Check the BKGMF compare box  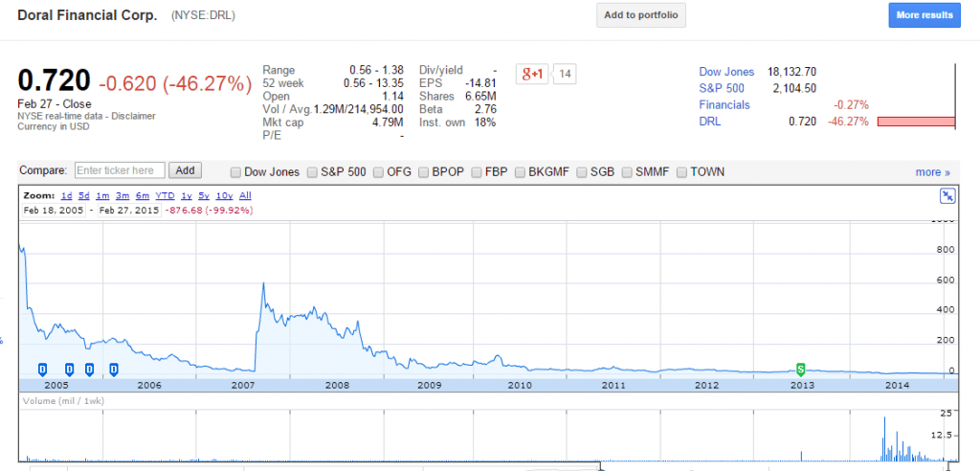(x=520, y=172)
